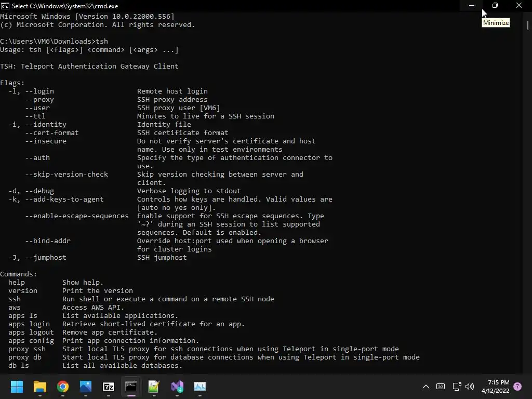532x399 pixels.
Task: Click the 'apps login' command
Action: [29, 324]
